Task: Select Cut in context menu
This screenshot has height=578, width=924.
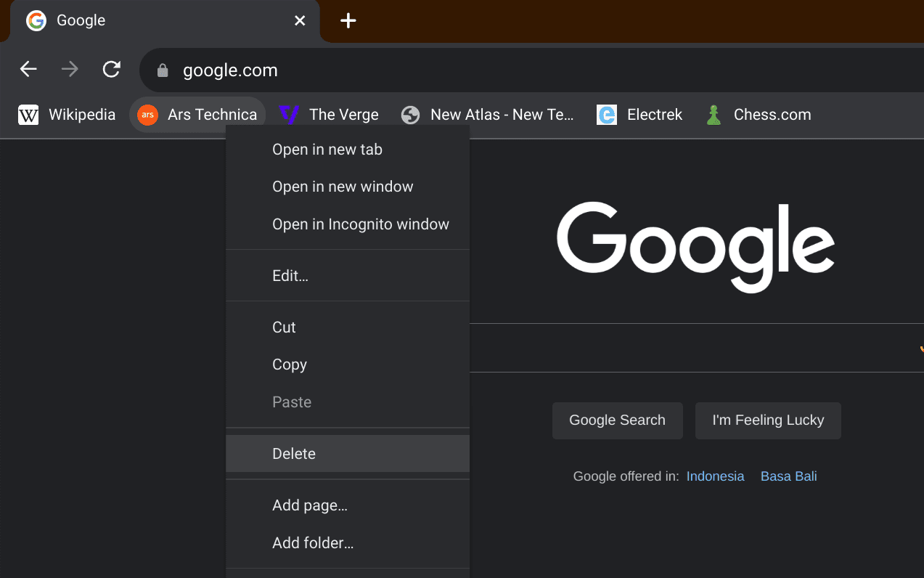Action: point(348,327)
